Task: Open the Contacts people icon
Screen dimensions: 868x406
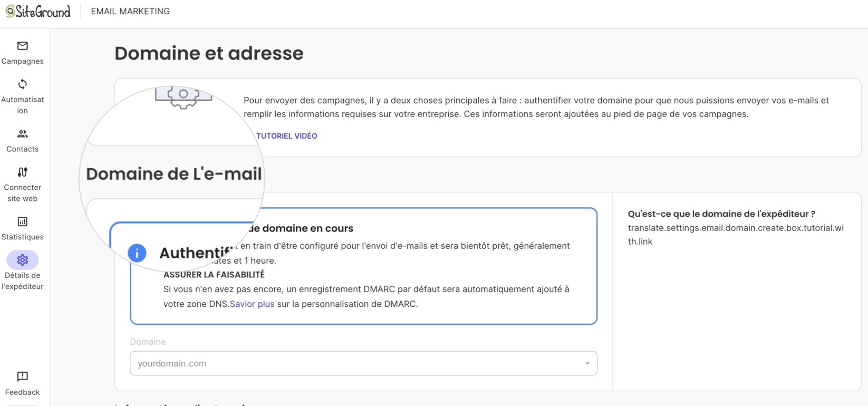Action: pos(22,134)
